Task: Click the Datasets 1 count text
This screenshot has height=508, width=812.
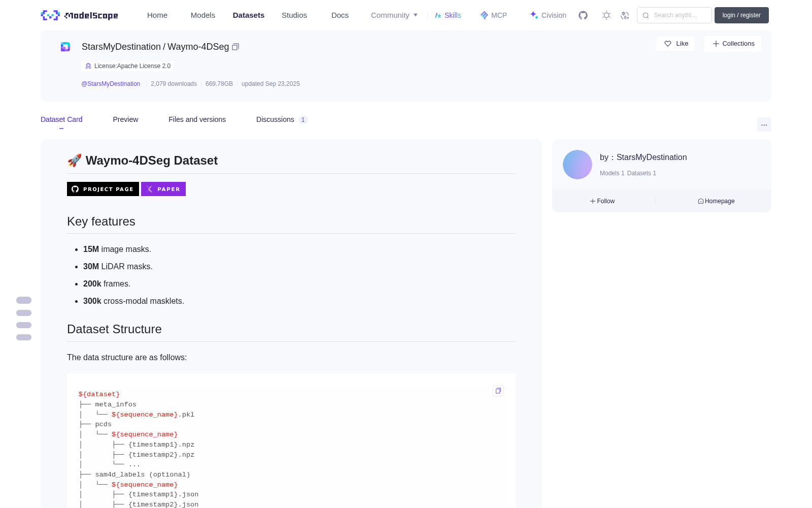Action: coord(641,173)
